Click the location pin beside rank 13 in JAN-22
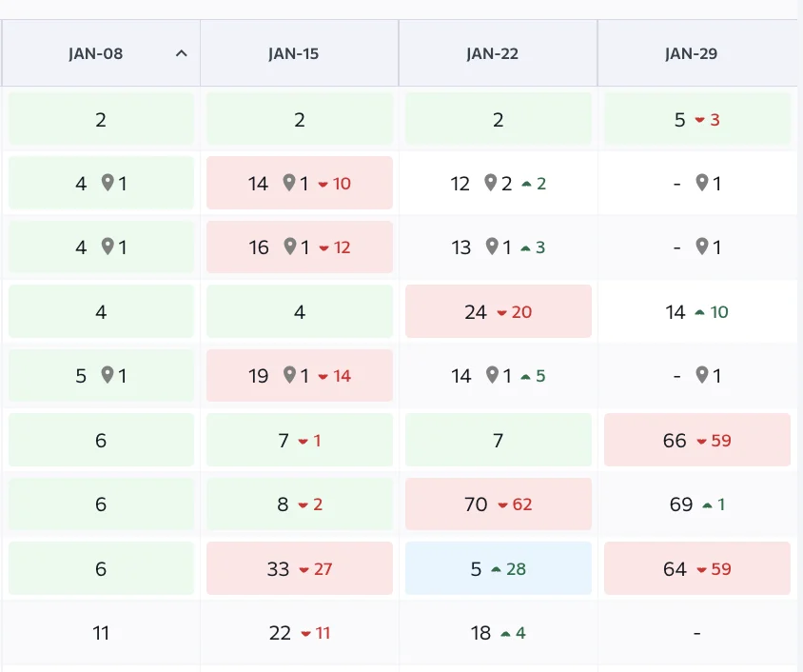 [491, 247]
